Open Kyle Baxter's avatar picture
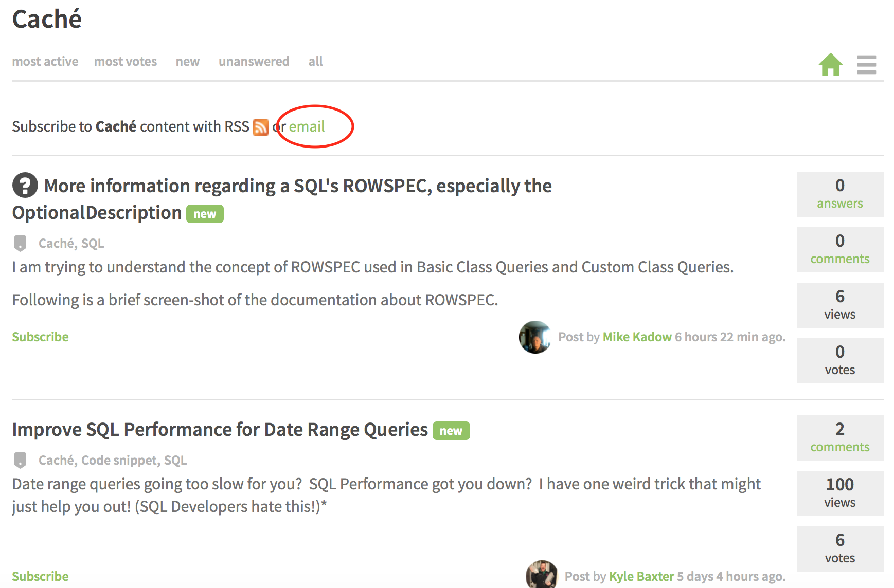This screenshot has height=588, width=894. pos(541,575)
